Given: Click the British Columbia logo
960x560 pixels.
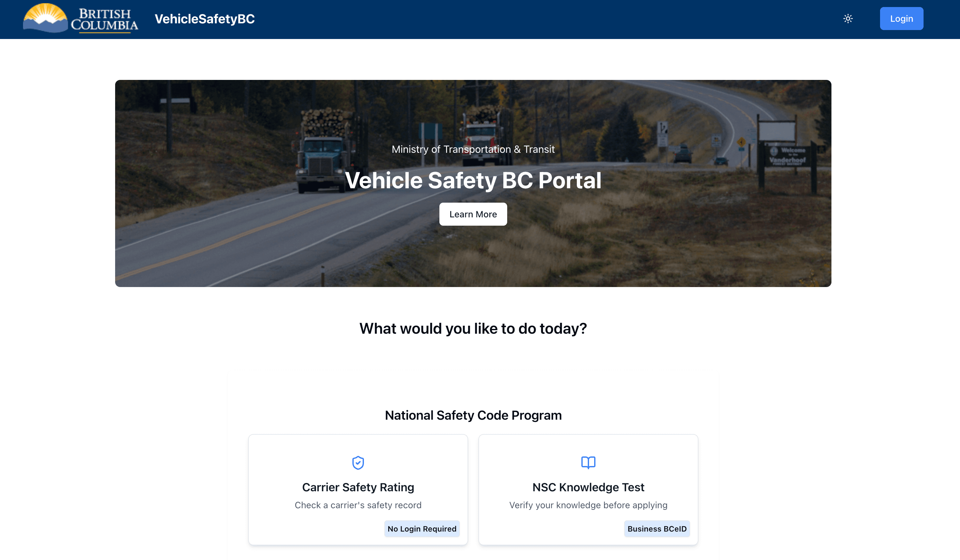Looking at the screenshot, I should [80, 18].
